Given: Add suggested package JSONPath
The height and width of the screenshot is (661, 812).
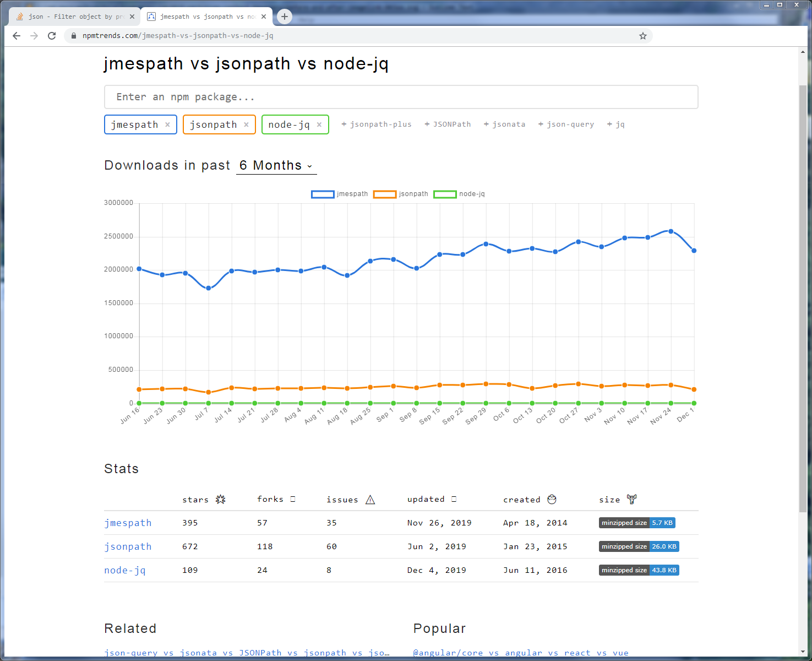Looking at the screenshot, I should click(448, 124).
